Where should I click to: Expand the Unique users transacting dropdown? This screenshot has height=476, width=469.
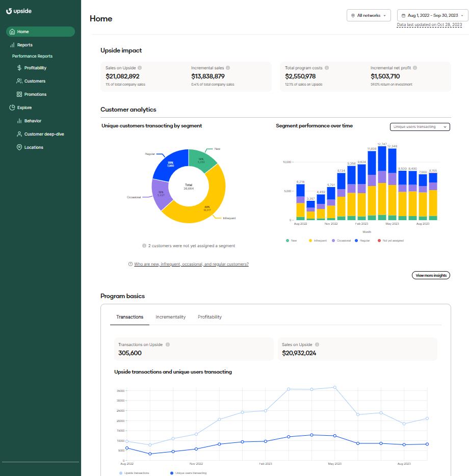pyautogui.click(x=420, y=127)
